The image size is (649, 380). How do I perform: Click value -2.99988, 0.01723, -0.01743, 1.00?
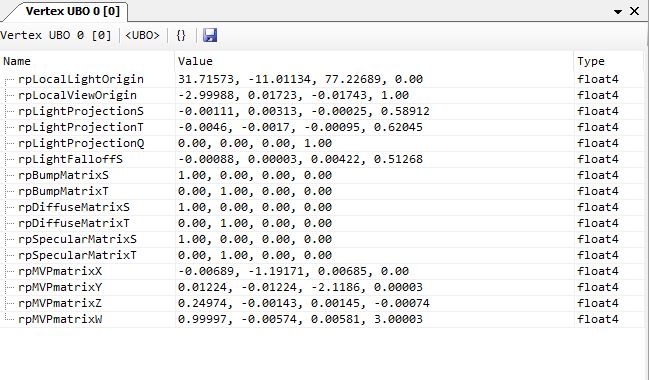(x=293, y=95)
